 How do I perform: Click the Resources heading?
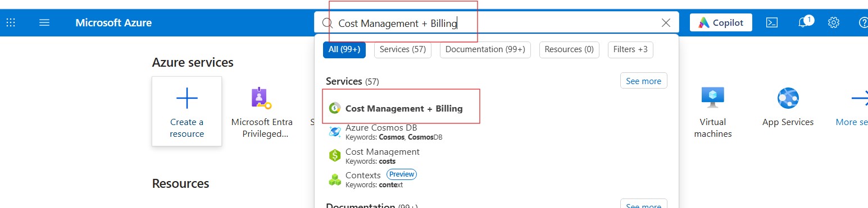pyautogui.click(x=180, y=183)
